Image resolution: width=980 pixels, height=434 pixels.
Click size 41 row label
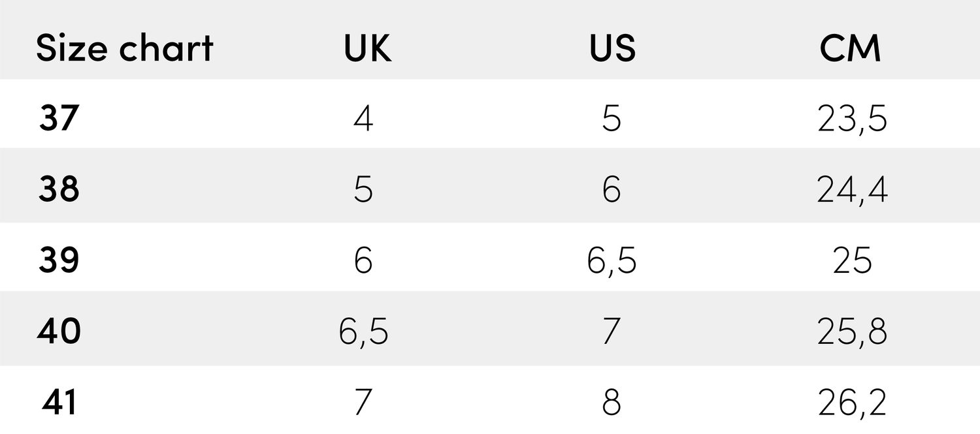pyautogui.click(x=59, y=403)
